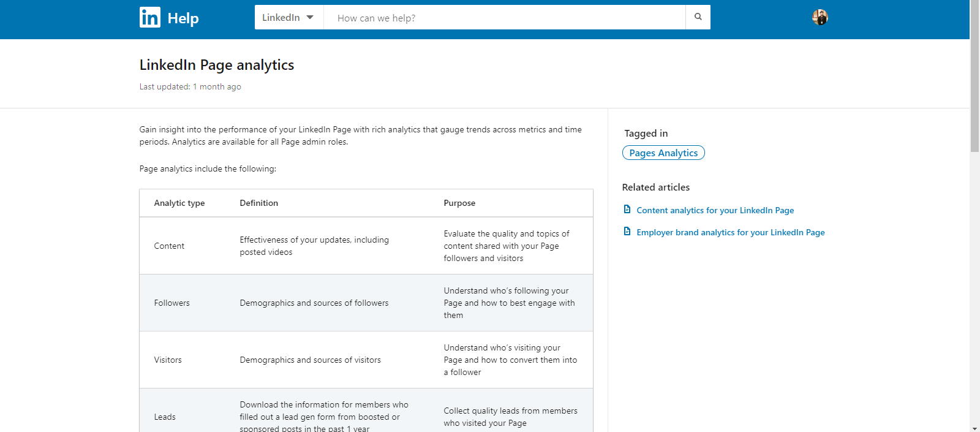Click the 'Analytic type' column header
Screen dimensions: 980x432
(179, 203)
